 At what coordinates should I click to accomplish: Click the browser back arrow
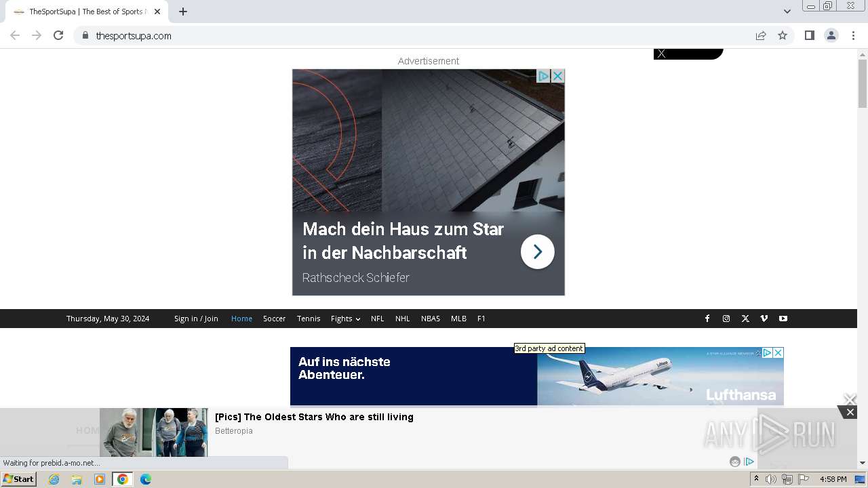point(15,35)
